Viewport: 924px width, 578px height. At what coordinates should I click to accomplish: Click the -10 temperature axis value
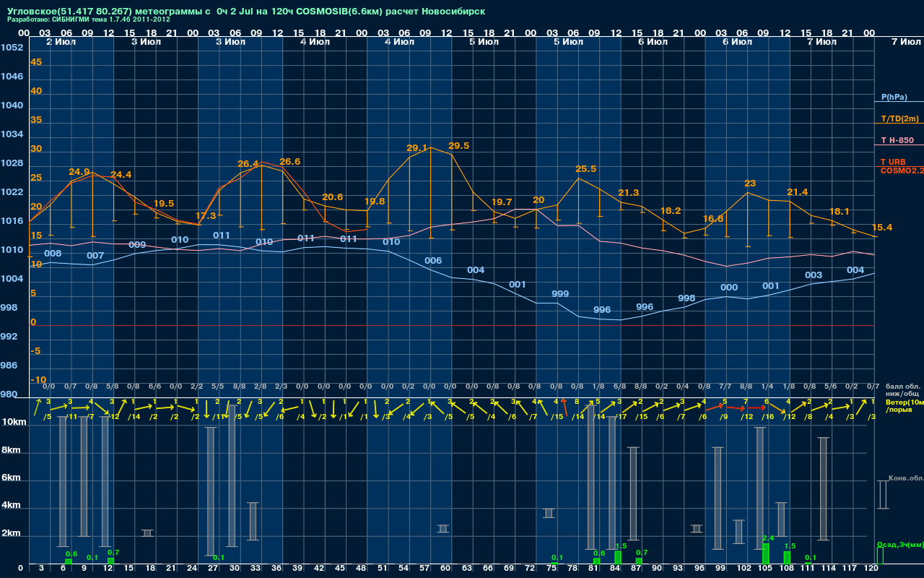coord(39,380)
